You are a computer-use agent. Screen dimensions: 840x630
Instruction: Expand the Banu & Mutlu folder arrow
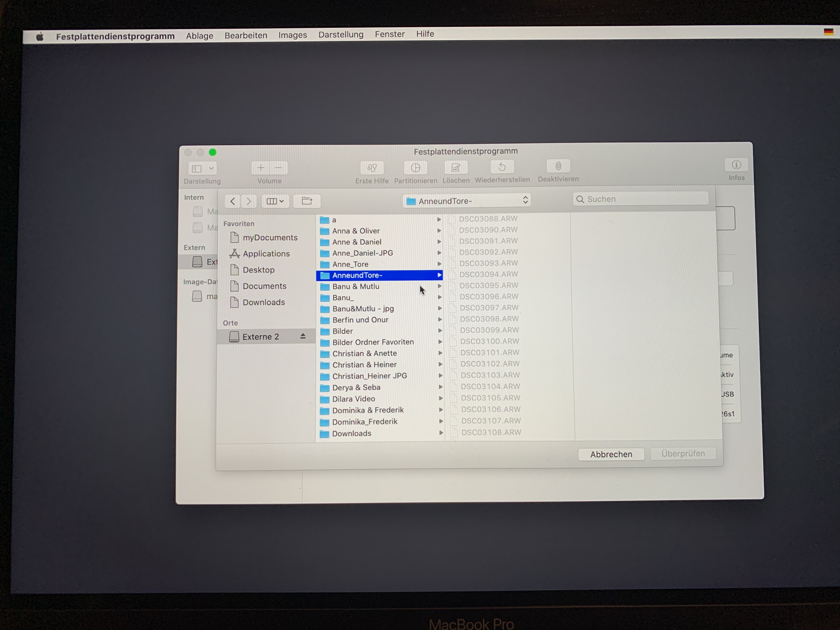click(440, 286)
